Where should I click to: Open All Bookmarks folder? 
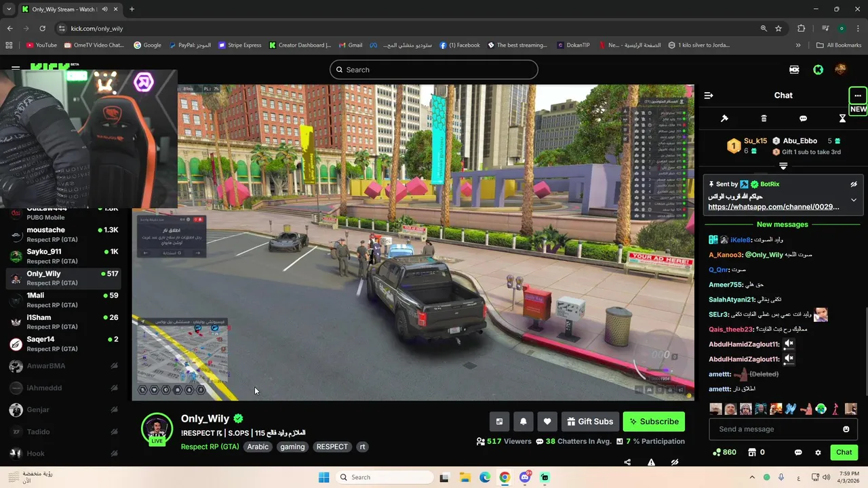[839, 45]
